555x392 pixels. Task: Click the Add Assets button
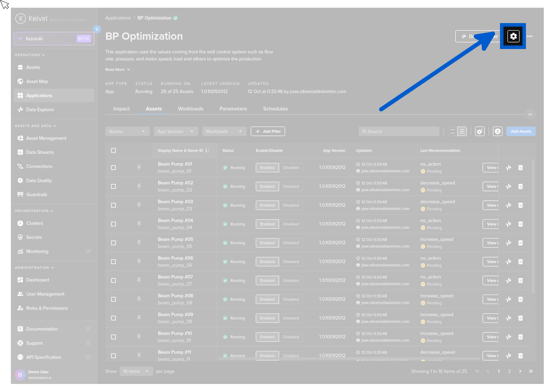[x=521, y=132]
